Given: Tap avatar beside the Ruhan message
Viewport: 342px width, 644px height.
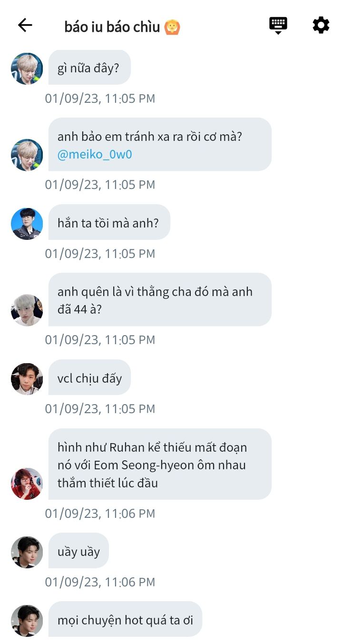Looking at the screenshot, I should tap(27, 484).
